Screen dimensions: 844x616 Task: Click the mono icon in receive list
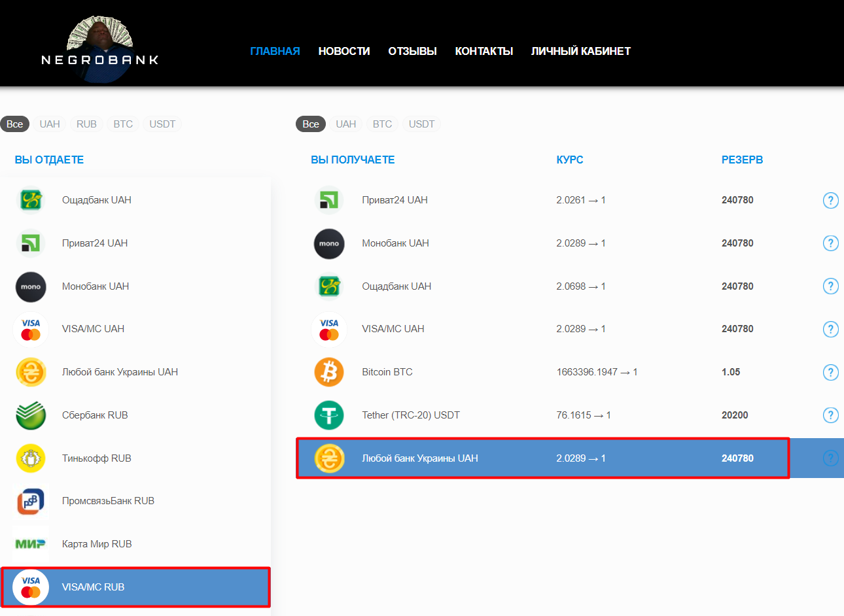[x=329, y=243]
